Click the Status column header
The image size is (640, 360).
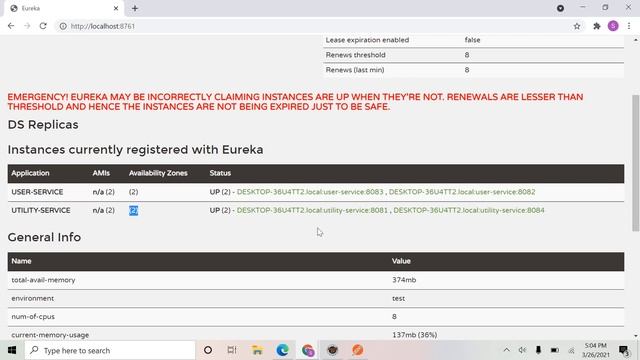pyautogui.click(x=220, y=173)
